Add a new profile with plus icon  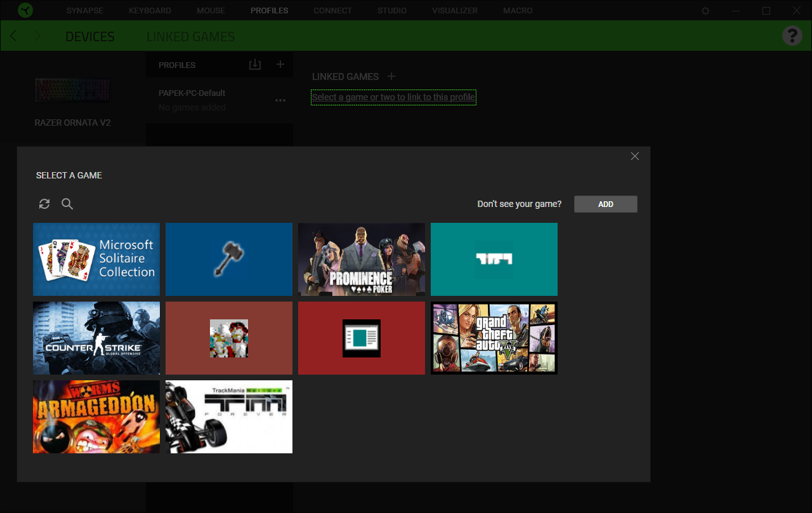[x=280, y=64]
